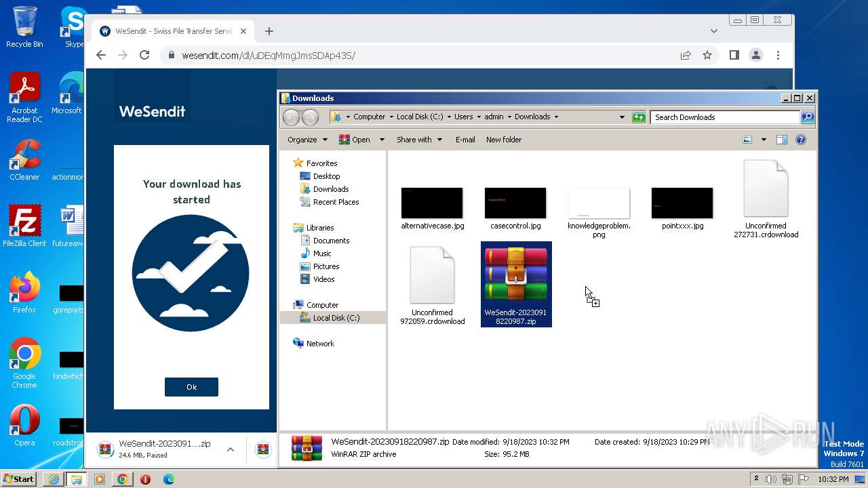Image resolution: width=868 pixels, height=488 pixels.
Task: Click the system tray volume icon
Action: coord(771,479)
